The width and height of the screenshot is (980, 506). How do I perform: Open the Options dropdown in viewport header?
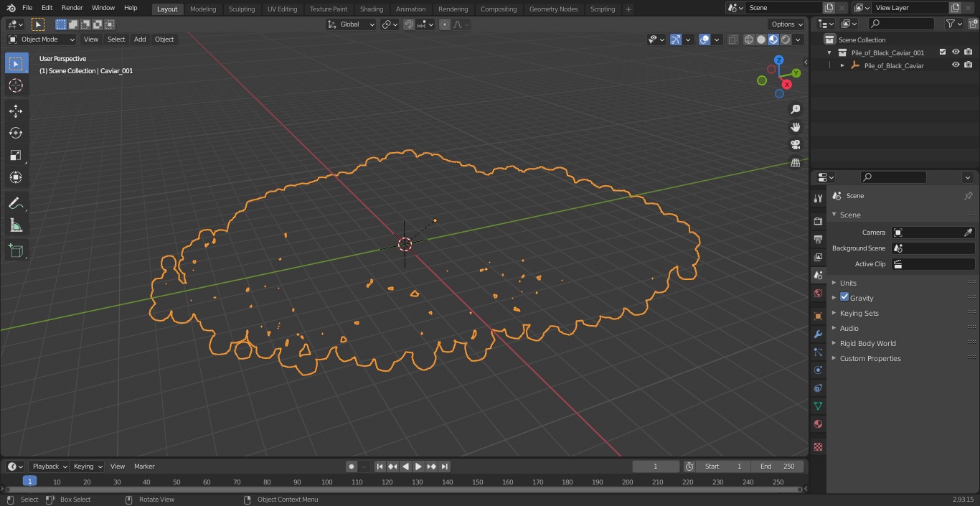tap(787, 24)
